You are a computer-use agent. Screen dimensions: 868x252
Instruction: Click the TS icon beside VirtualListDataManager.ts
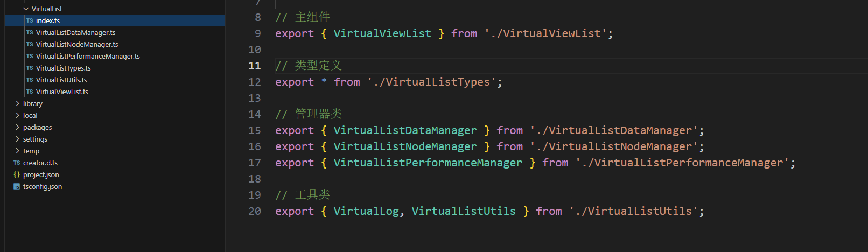click(30, 32)
